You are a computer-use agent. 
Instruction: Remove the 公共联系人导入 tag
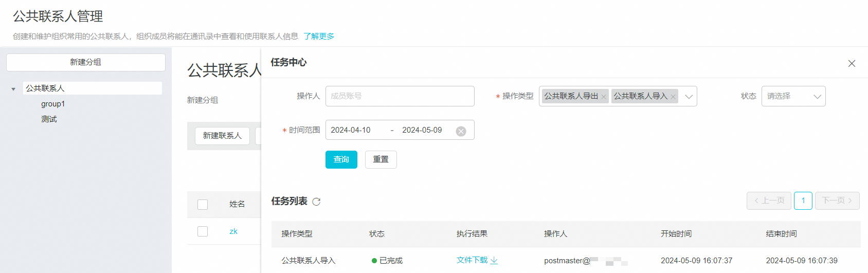(673, 97)
